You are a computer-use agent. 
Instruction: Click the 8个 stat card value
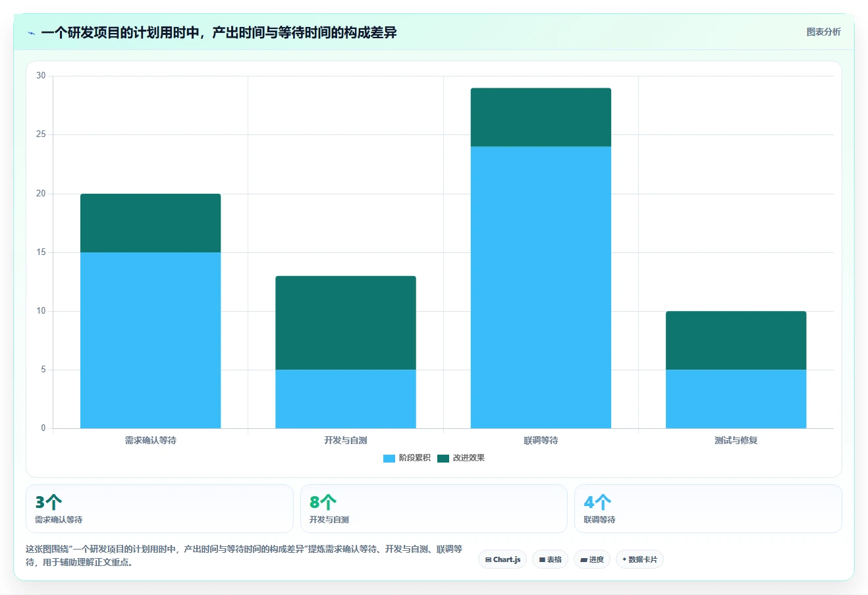pyautogui.click(x=323, y=502)
